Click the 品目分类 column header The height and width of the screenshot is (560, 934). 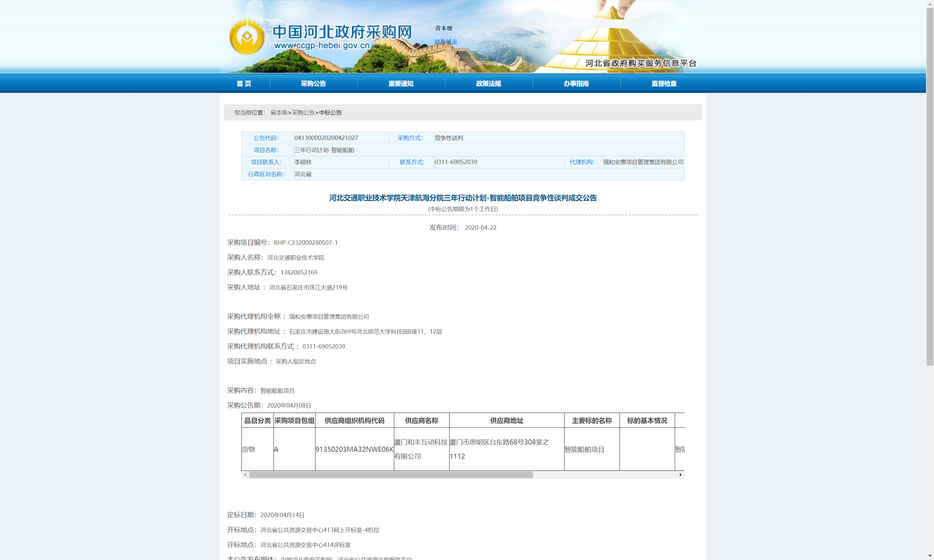tap(257, 420)
